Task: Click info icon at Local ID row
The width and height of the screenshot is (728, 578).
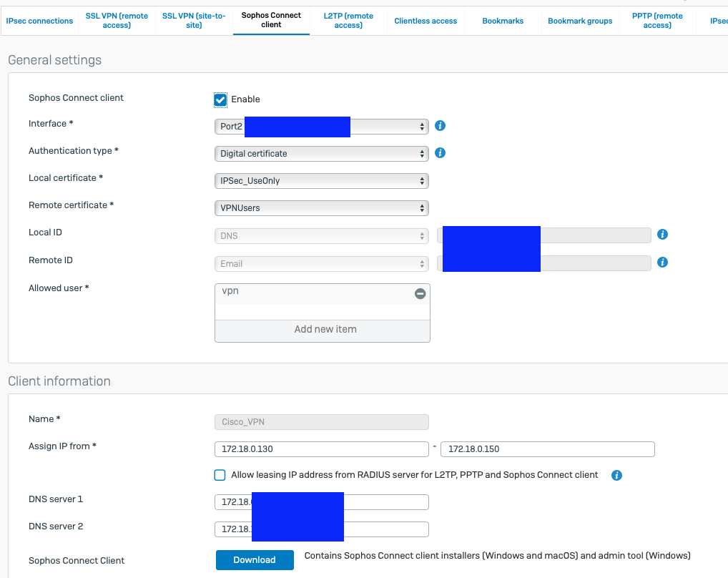Action: (662, 235)
